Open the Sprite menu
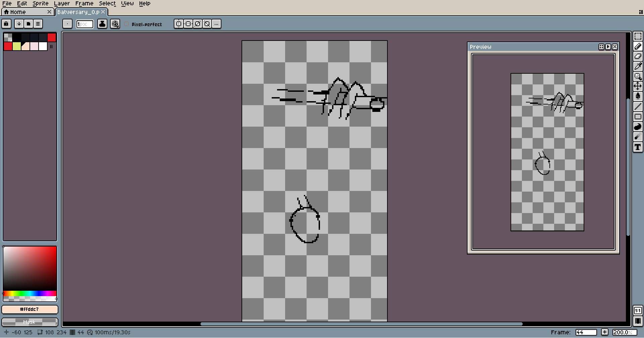The height and width of the screenshot is (338, 644). [40, 3]
